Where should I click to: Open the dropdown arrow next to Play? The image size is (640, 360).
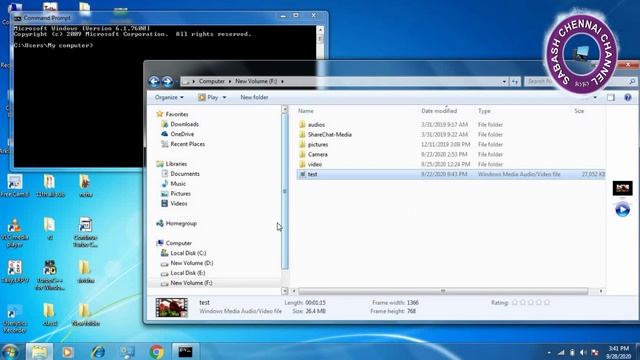pyautogui.click(x=224, y=98)
